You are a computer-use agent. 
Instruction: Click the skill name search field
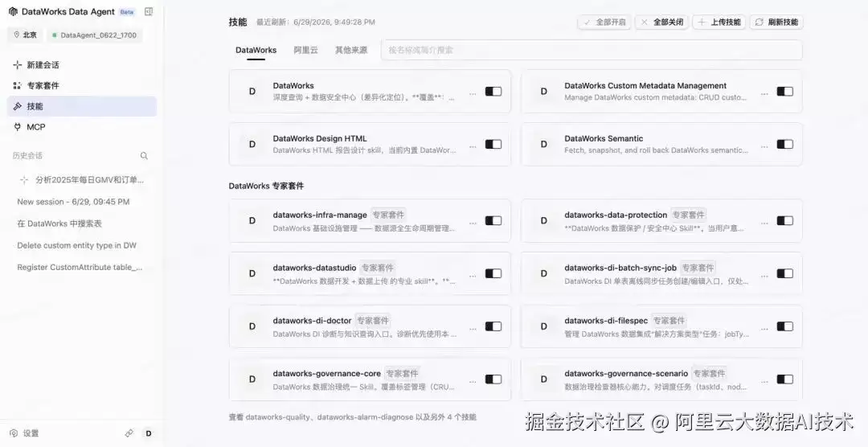click(x=592, y=50)
